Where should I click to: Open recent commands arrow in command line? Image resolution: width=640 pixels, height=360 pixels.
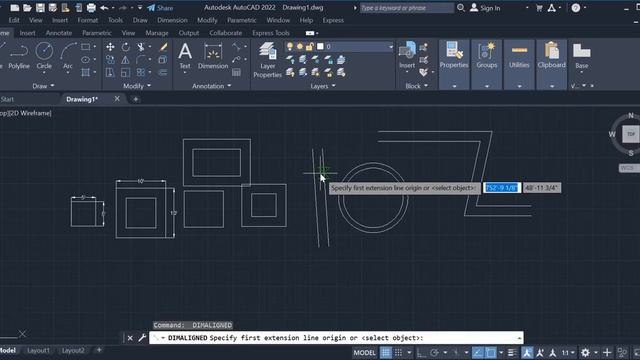(x=519, y=338)
